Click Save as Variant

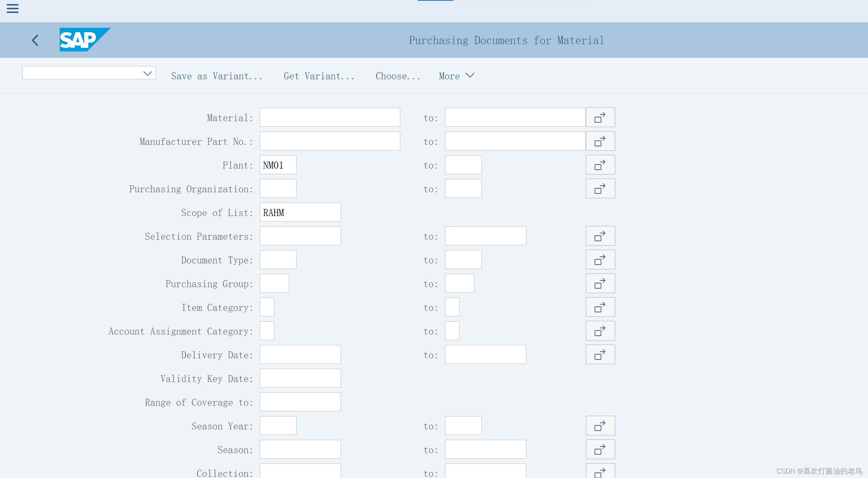217,76
